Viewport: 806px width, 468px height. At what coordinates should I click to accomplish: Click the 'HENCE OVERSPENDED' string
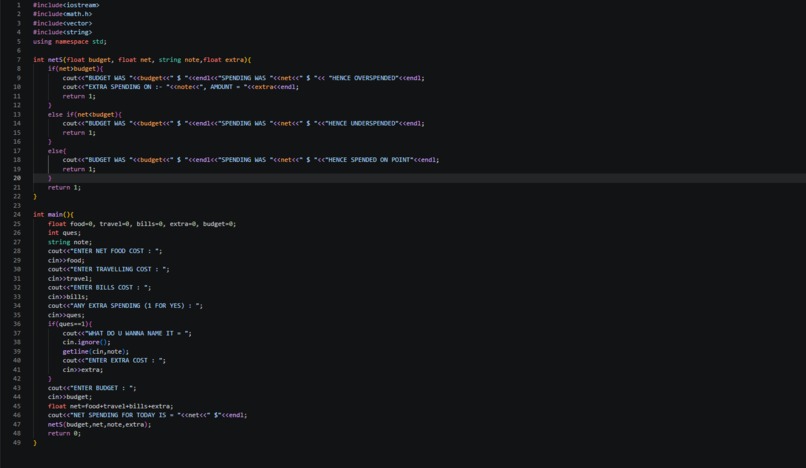(363, 78)
